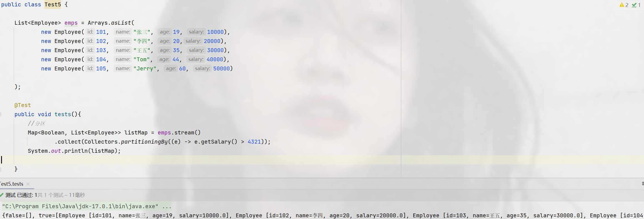Click the salary value 50000
The image size is (644, 219).
(222, 68)
